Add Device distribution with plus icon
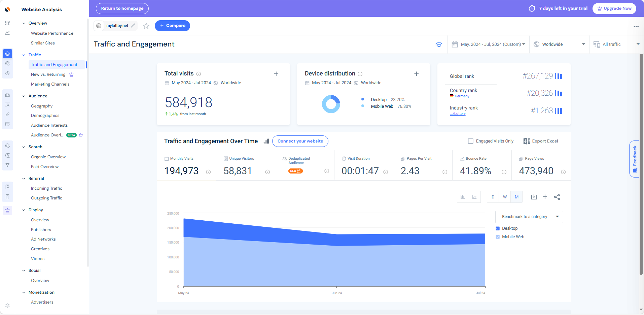The width and height of the screenshot is (644, 315). point(416,74)
